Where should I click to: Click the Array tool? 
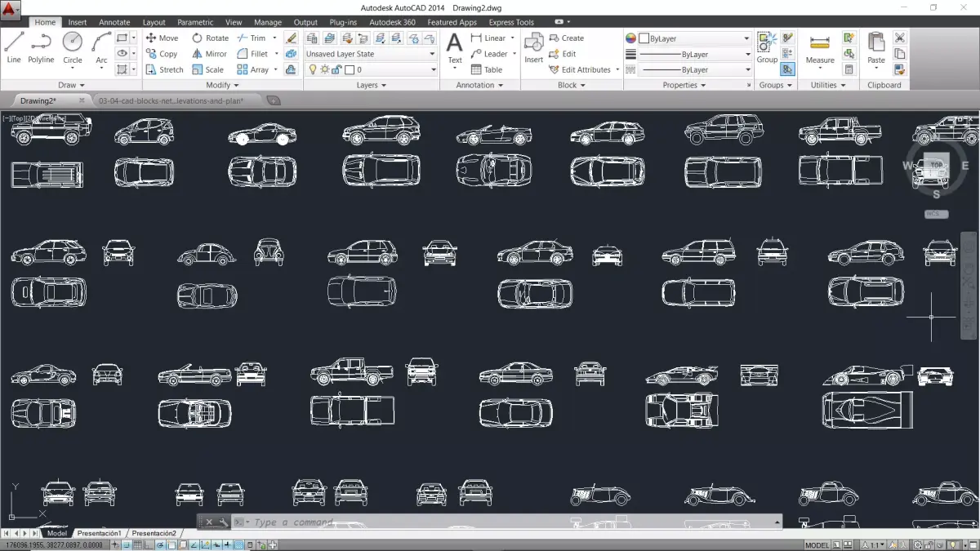tap(253, 69)
